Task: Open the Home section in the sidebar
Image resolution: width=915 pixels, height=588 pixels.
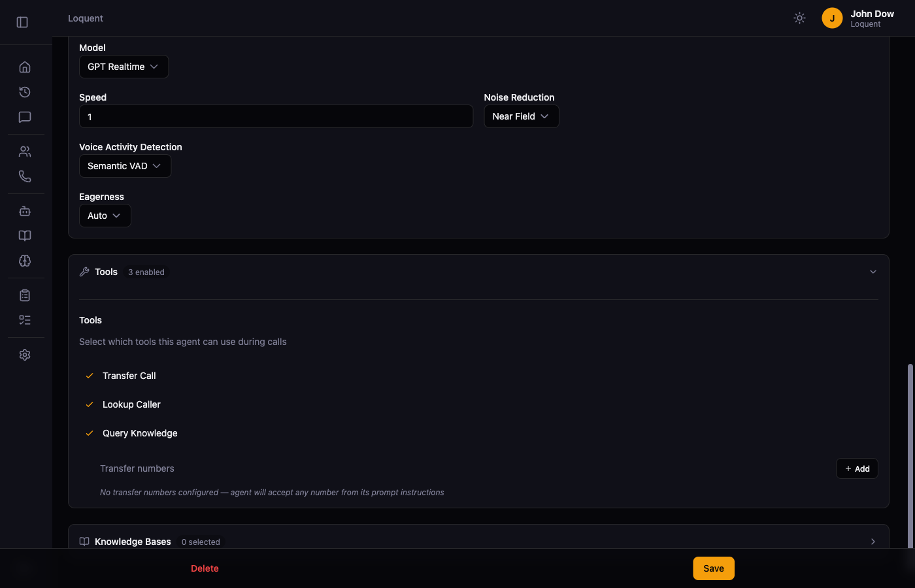Action: coord(24,66)
